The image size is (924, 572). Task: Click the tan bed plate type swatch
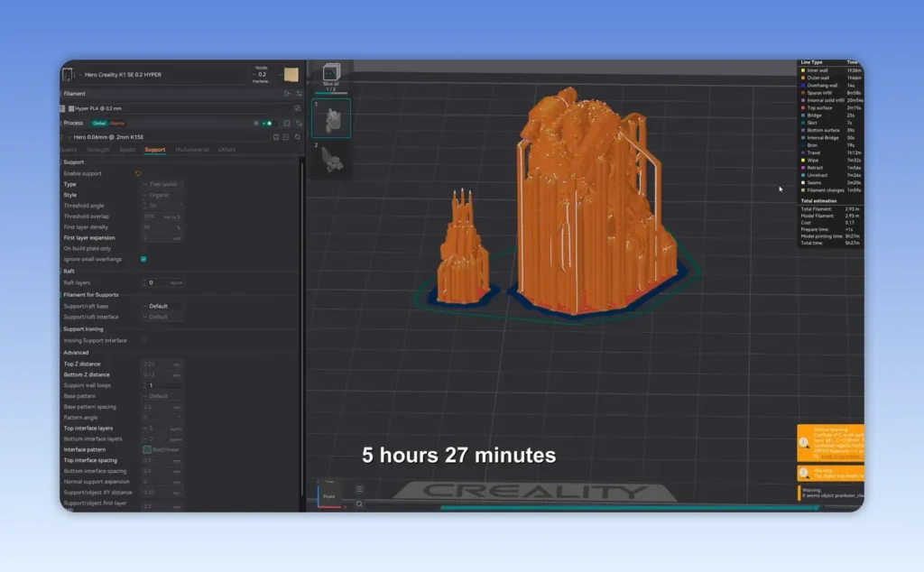(291, 74)
